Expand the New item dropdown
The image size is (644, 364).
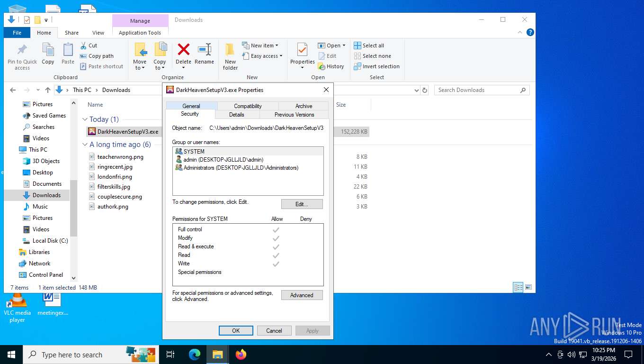pyautogui.click(x=277, y=46)
